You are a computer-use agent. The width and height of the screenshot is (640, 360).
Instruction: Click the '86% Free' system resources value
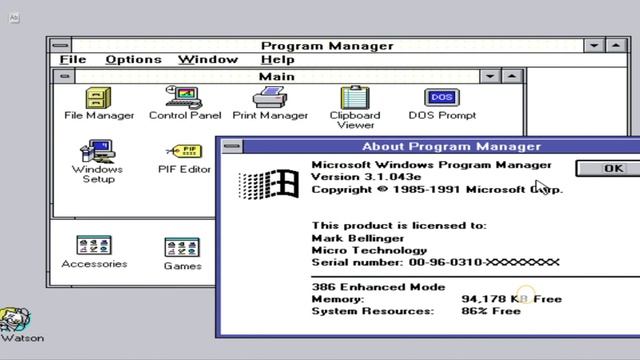pyautogui.click(x=491, y=311)
